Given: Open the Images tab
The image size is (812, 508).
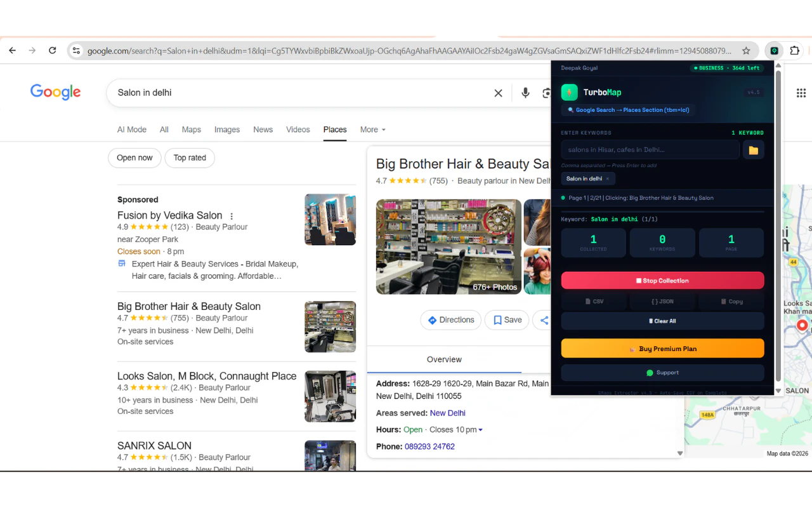Looking at the screenshot, I should pyautogui.click(x=227, y=130).
